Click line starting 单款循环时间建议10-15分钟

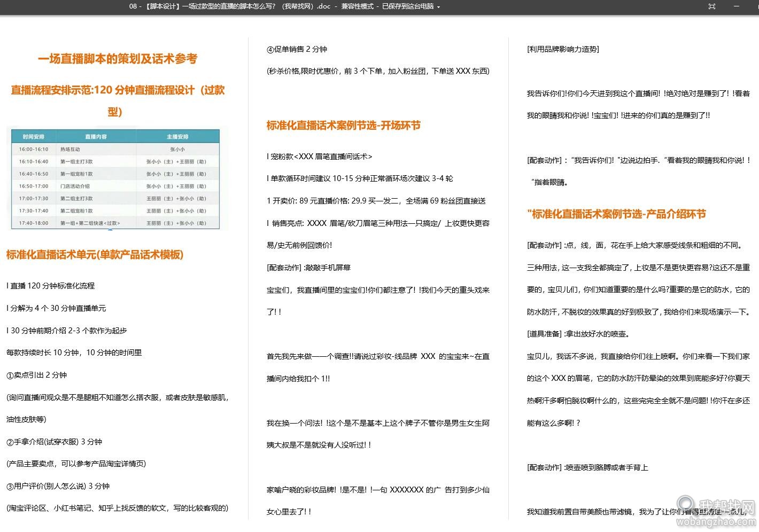coord(360,178)
